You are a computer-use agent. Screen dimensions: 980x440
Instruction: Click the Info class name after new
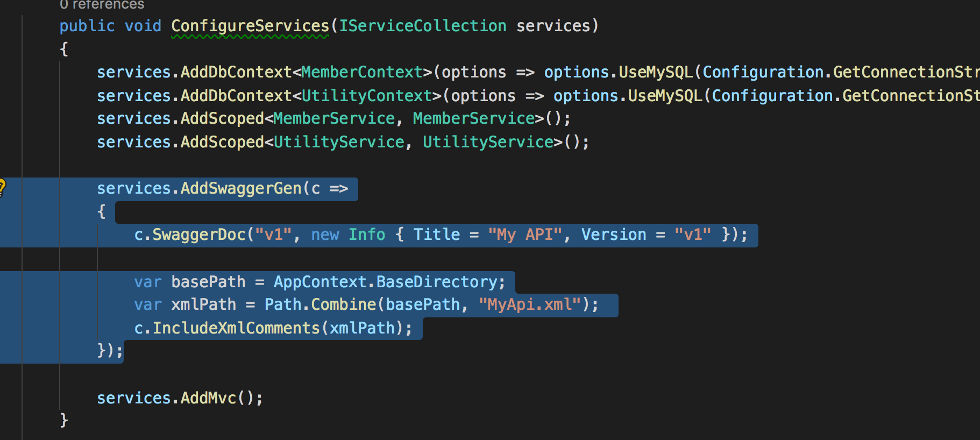tap(367, 235)
